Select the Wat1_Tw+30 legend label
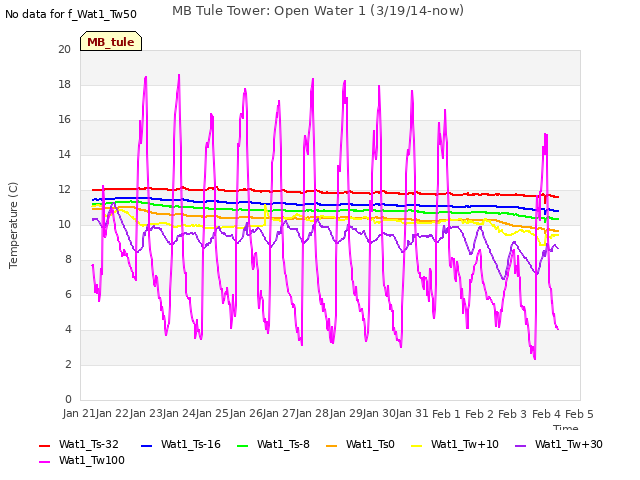The height and width of the screenshot is (480, 640). click(x=569, y=444)
